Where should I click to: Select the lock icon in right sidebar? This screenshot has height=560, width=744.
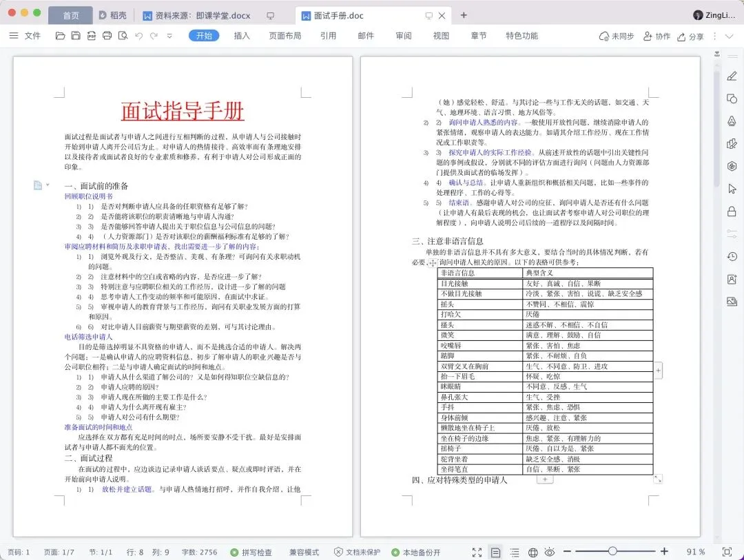tap(732, 211)
